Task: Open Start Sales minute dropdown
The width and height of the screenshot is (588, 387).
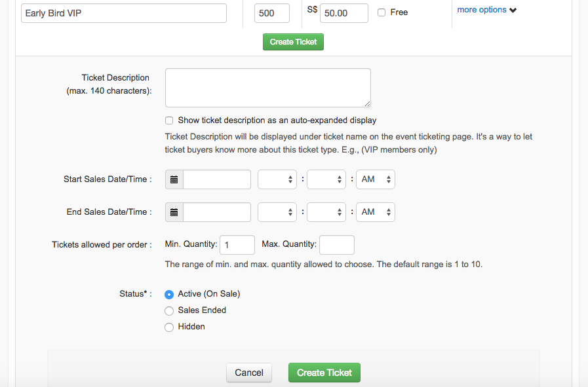Action: click(x=326, y=179)
